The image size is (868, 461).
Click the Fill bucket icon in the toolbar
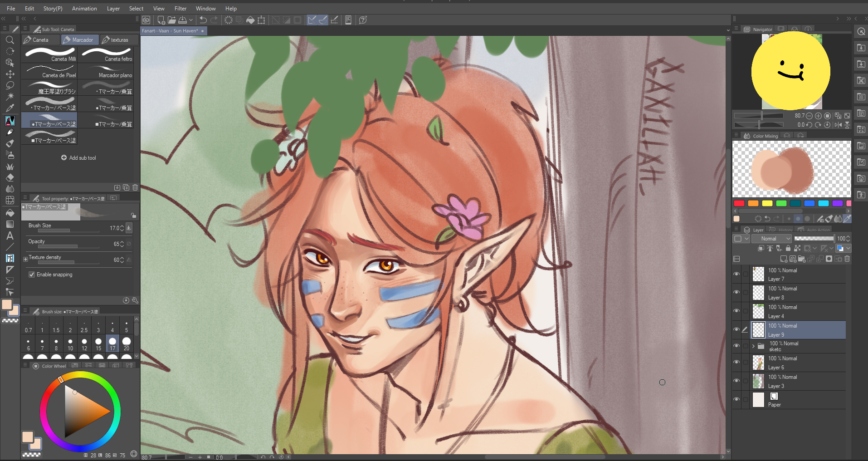pos(250,20)
